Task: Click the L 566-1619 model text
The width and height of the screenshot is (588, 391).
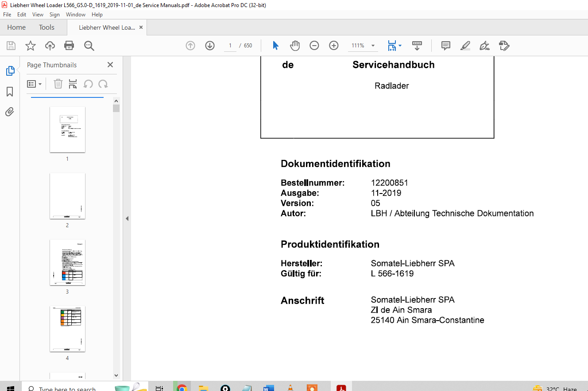Action: (392, 274)
